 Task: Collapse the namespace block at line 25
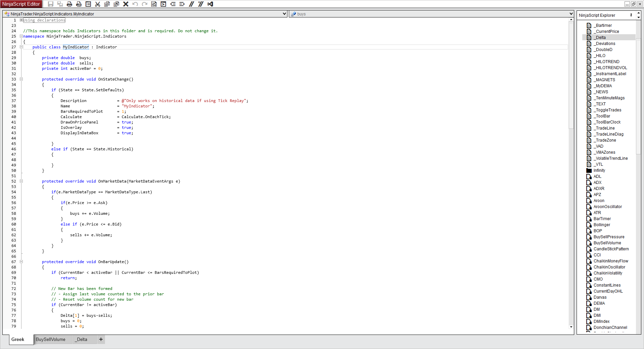click(x=21, y=36)
